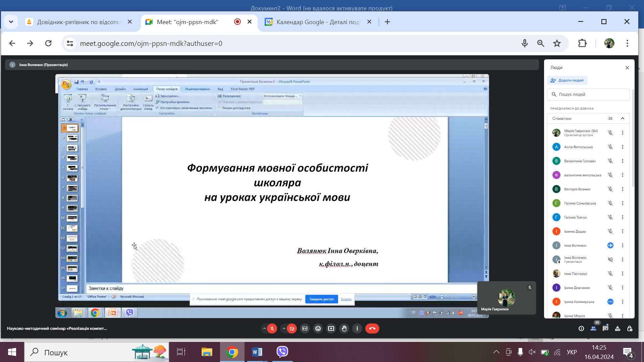Toggle microphone mute in Meet controls
The height and width of the screenshot is (362, 644).
coord(272,328)
